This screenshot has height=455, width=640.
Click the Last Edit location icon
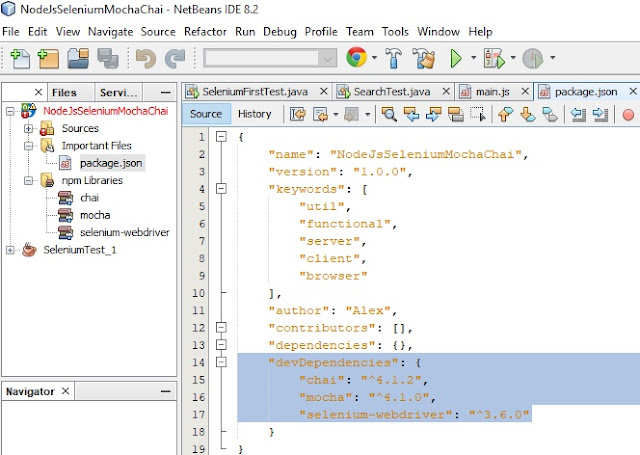(298, 115)
